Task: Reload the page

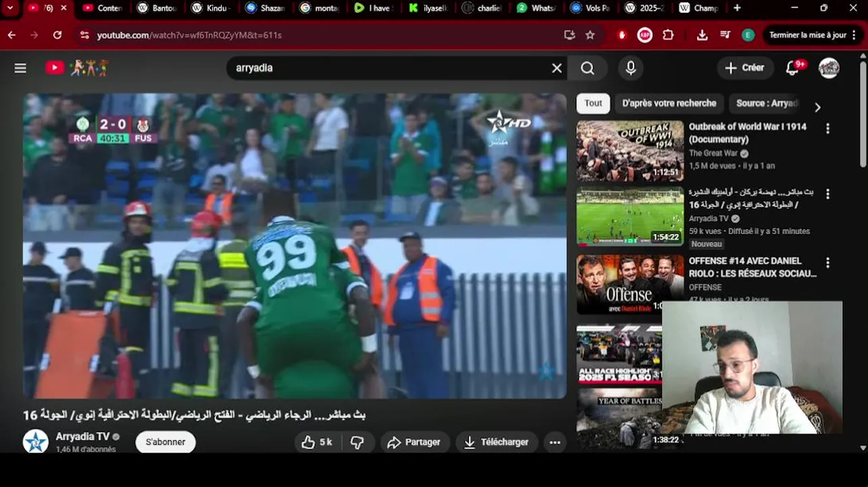Action: point(57,34)
